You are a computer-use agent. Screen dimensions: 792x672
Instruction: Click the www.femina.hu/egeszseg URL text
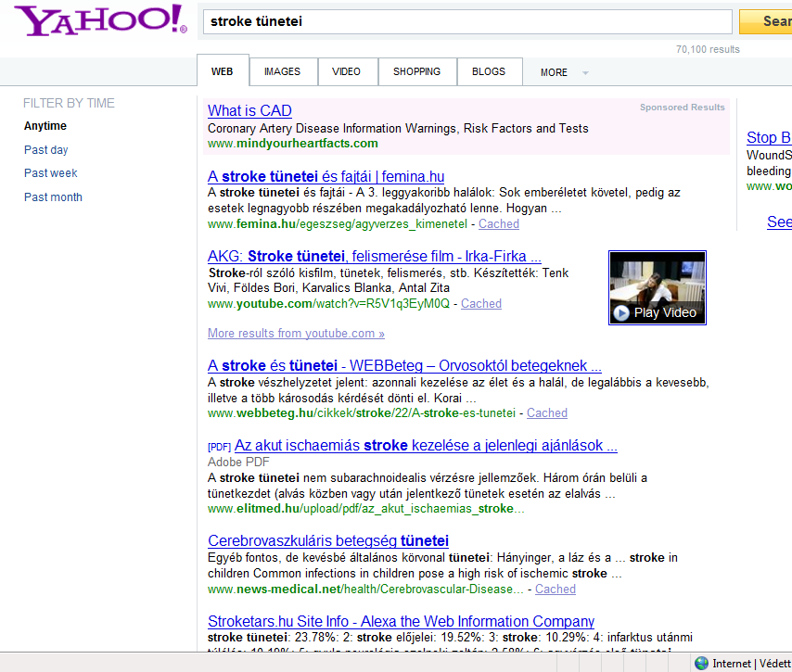pos(338,223)
